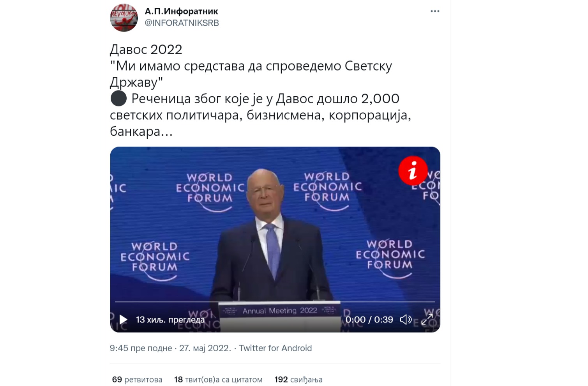Image resolution: width=588 pixels, height=386 pixels.
Task: View the 192 свиђања likes list
Action: coord(298,380)
